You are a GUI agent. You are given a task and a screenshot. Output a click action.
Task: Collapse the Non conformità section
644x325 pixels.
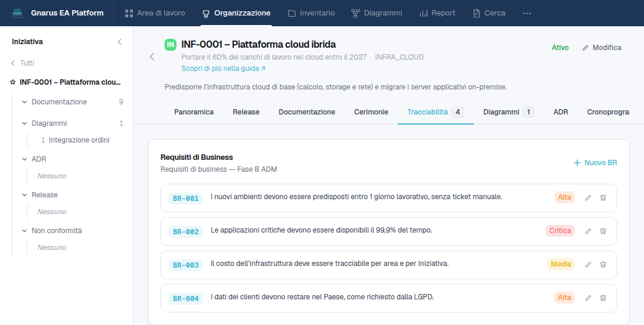24,231
